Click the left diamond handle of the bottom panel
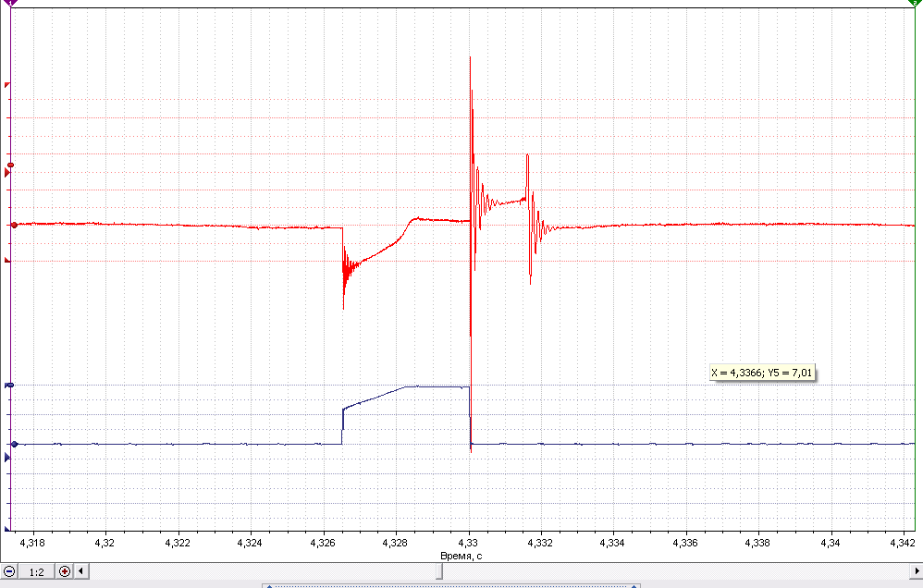Screen dimensions: 923x588 270,586
